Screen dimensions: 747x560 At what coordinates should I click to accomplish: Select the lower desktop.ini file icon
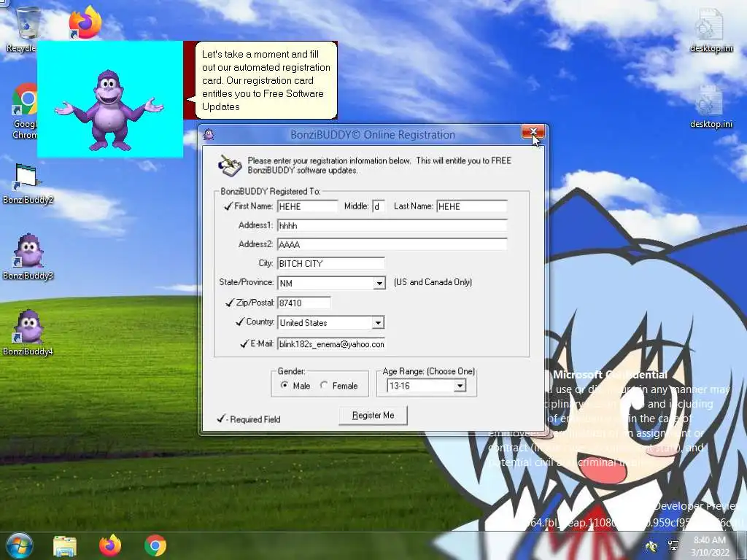(x=711, y=106)
